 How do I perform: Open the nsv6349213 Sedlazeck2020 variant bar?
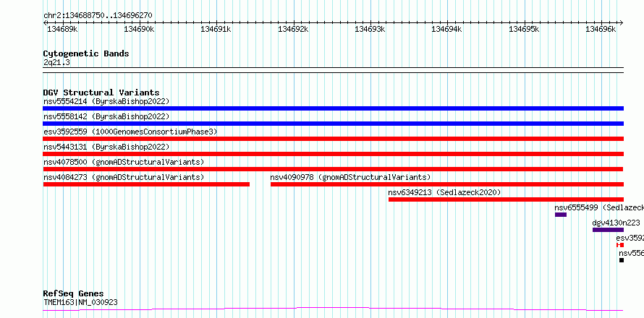click(506, 199)
